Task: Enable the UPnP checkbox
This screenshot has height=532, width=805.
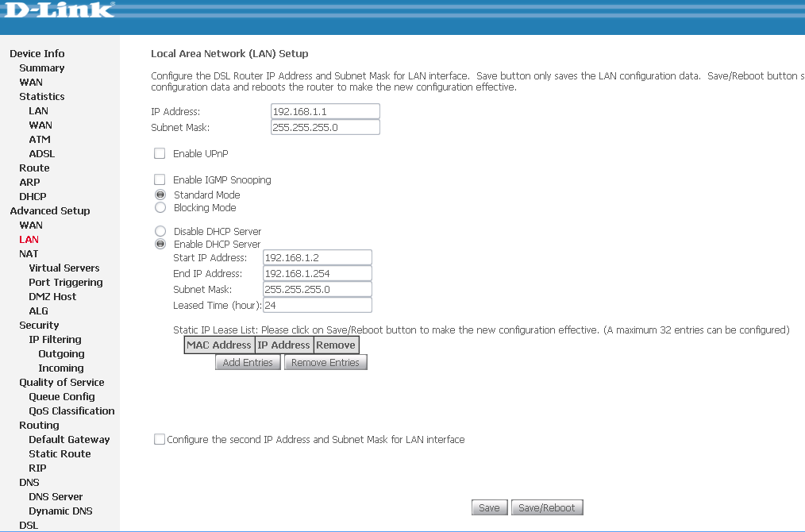Action: tap(160, 153)
